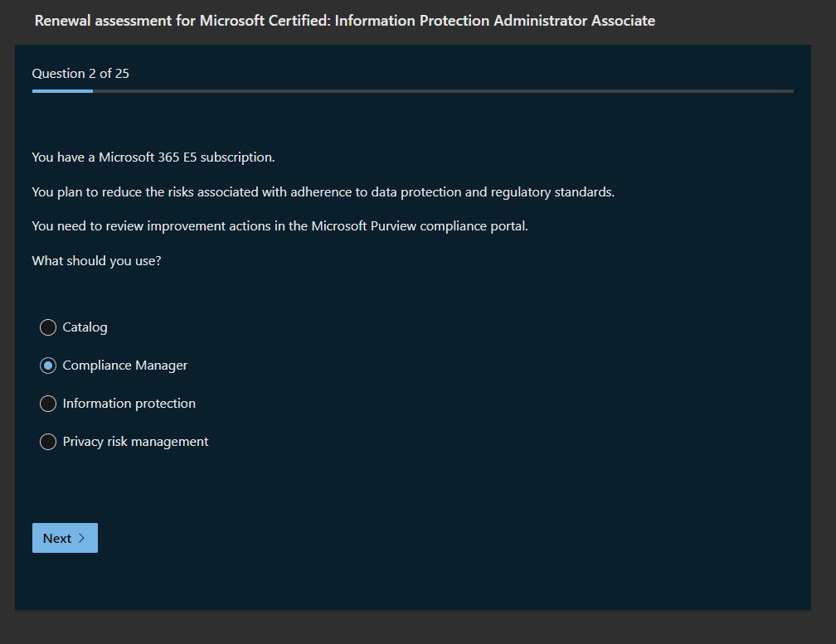836x644 pixels.
Task: Click the Renewal assessment title heading
Action: [344, 21]
